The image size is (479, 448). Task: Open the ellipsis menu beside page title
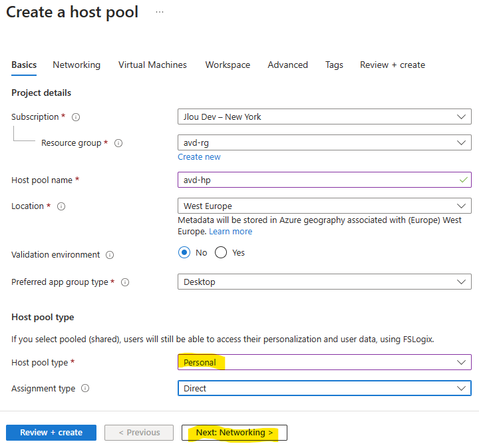point(160,12)
